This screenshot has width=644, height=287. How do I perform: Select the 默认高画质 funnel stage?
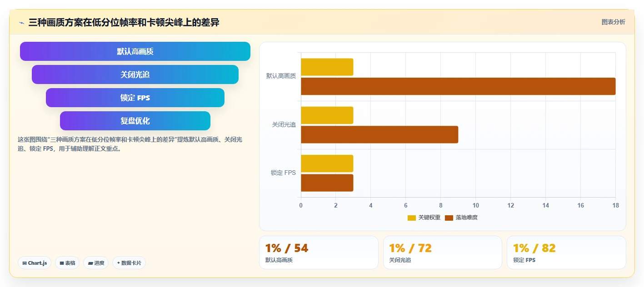[135, 51]
